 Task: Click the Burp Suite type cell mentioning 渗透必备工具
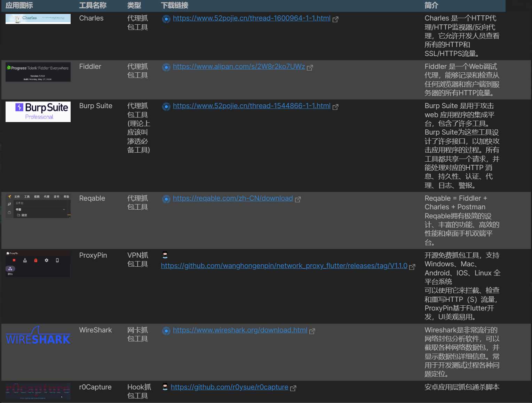pyautogui.click(x=138, y=128)
